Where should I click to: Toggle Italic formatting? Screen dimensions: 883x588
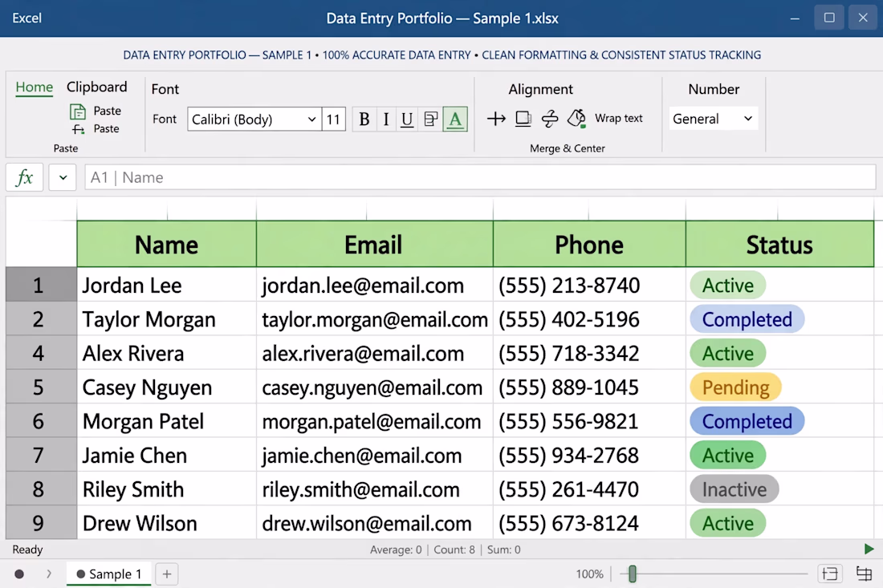pos(386,120)
